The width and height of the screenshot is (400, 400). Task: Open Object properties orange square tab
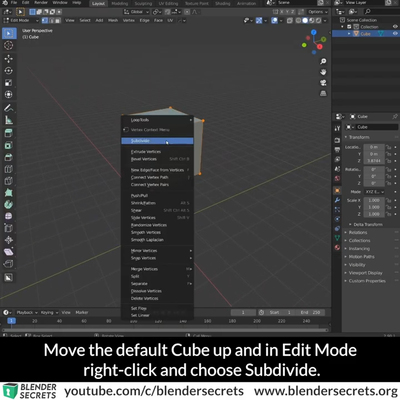click(x=337, y=191)
